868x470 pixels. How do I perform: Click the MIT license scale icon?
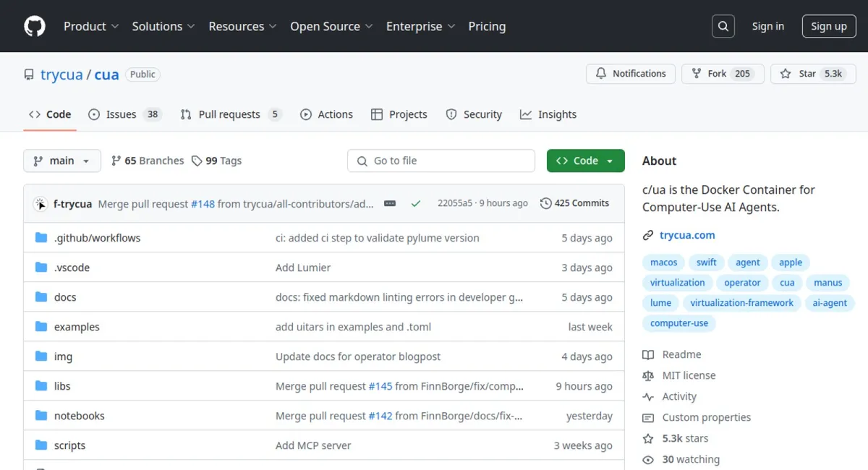coord(648,375)
